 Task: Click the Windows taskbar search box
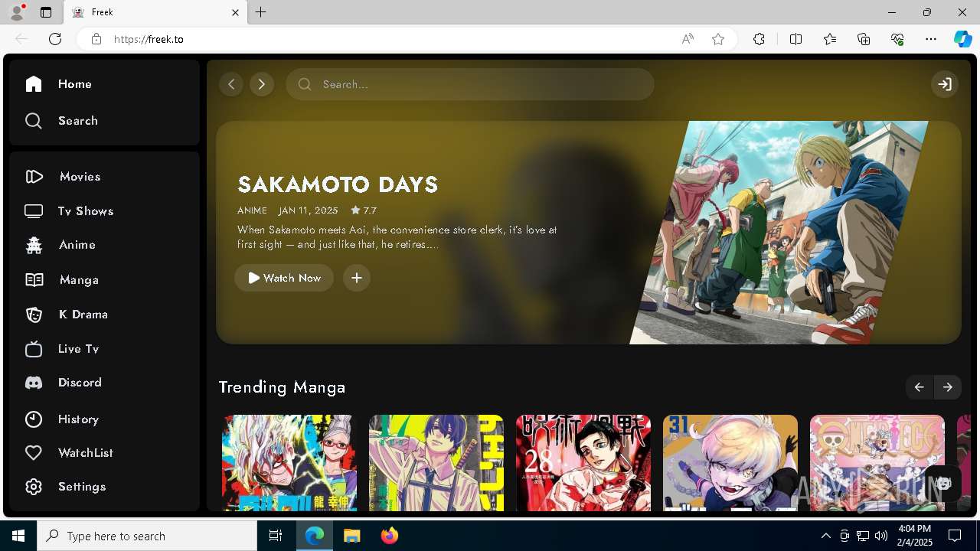pos(147,536)
